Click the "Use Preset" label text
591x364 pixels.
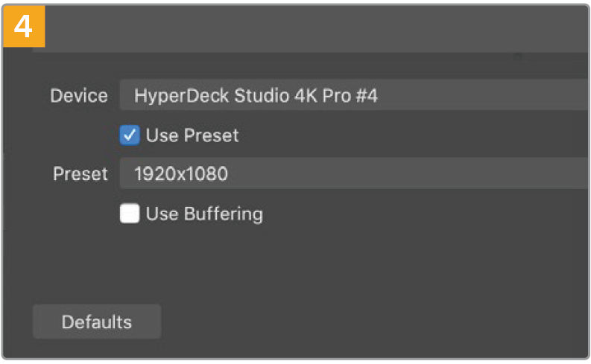point(192,135)
